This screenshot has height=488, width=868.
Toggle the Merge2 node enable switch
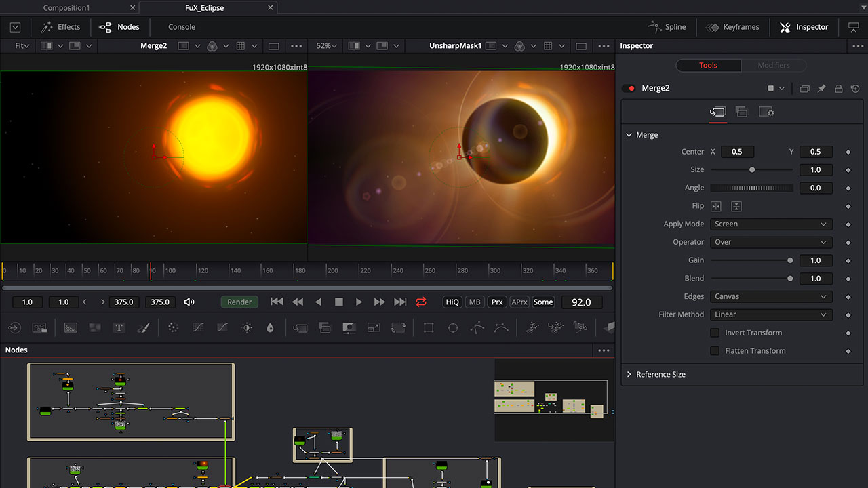point(629,89)
